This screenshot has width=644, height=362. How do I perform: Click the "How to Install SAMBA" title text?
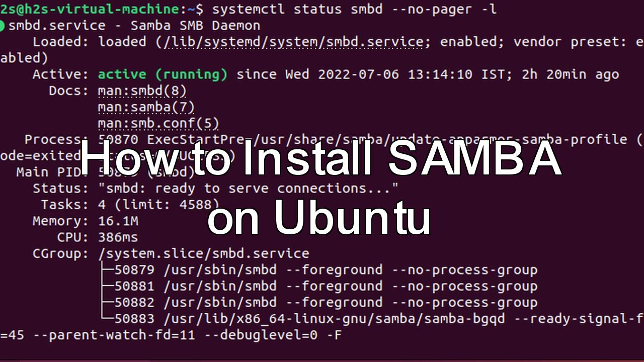click(x=321, y=159)
